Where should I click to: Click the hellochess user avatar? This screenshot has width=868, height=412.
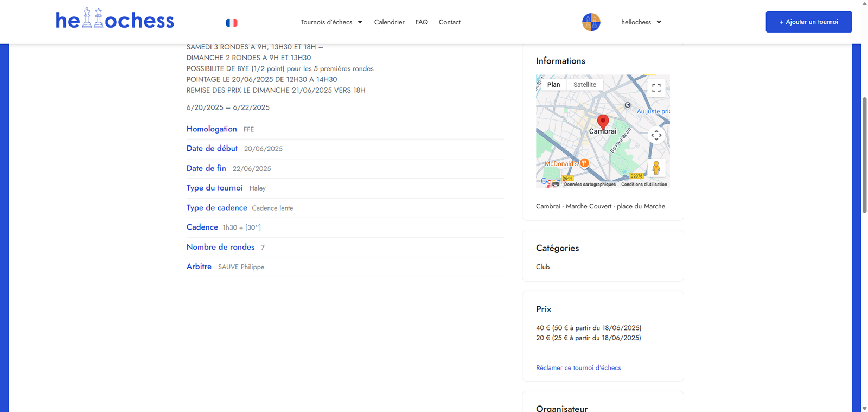(x=591, y=22)
